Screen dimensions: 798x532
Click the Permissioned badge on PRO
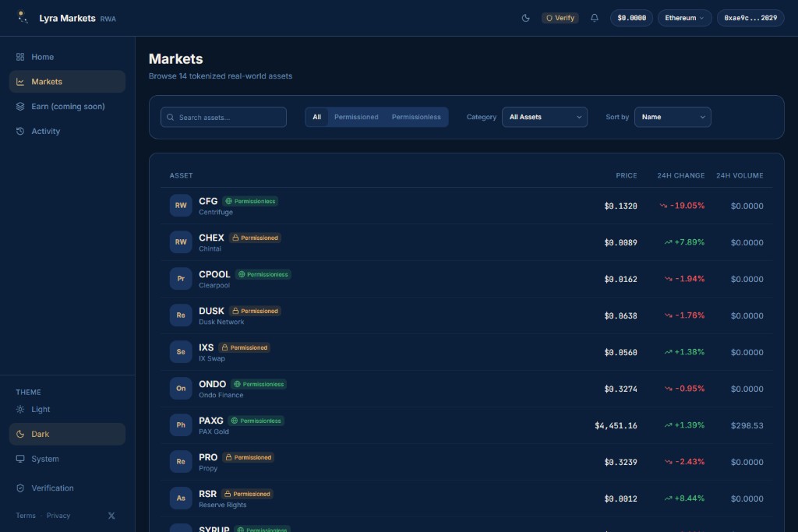[x=249, y=458]
